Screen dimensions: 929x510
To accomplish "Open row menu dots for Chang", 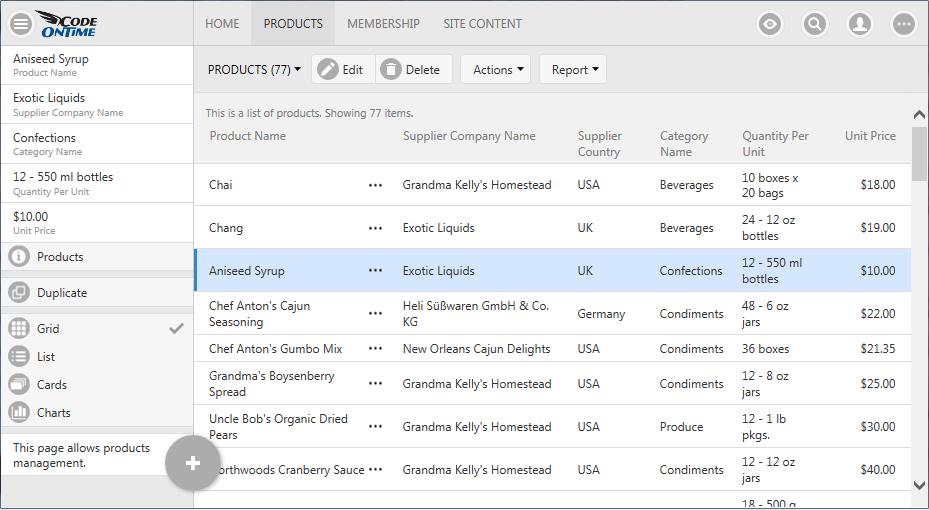I will click(x=376, y=228).
